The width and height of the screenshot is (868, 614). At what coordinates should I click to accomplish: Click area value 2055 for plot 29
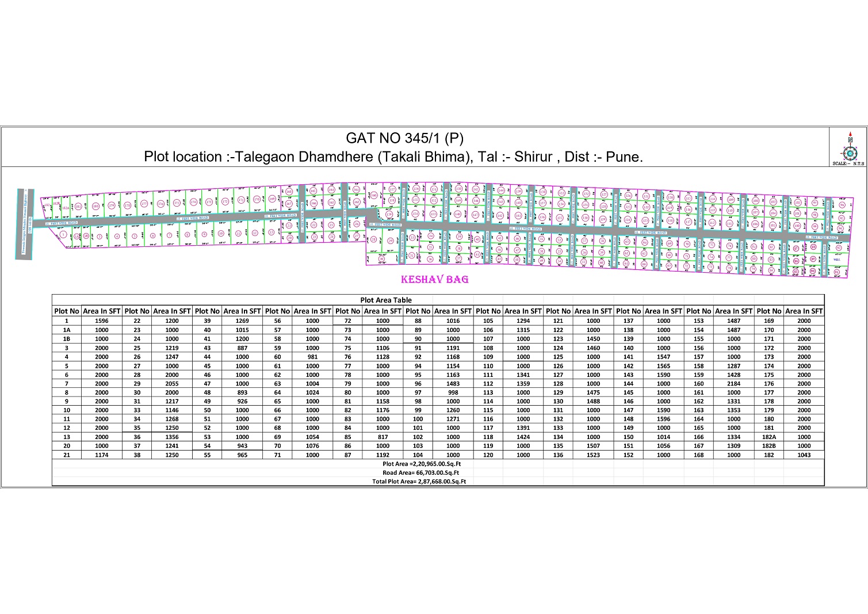[172, 384]
